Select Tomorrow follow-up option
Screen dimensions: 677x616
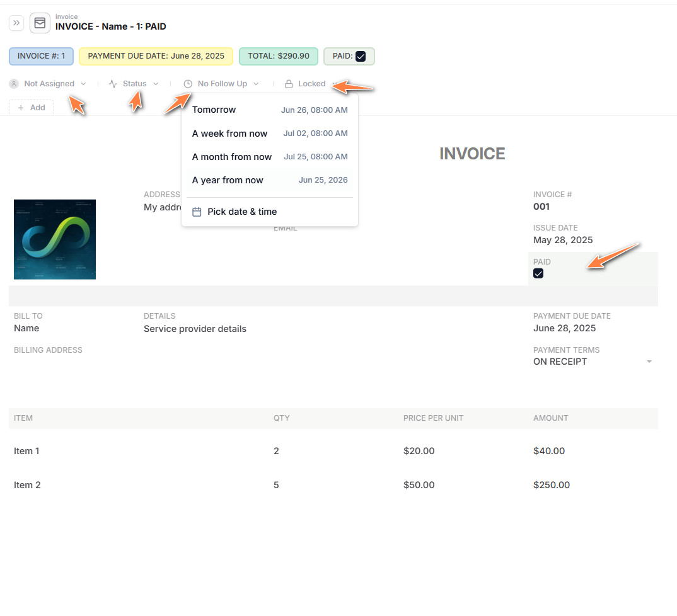tap(270, 110)
